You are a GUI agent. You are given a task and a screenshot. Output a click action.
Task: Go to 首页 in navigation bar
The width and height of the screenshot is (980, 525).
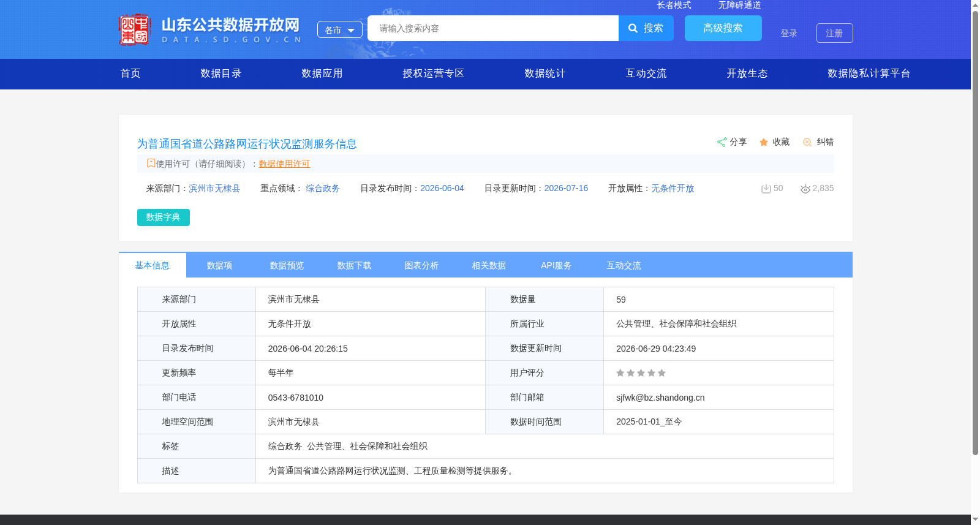pyautogui.click(x=130, y=74)
